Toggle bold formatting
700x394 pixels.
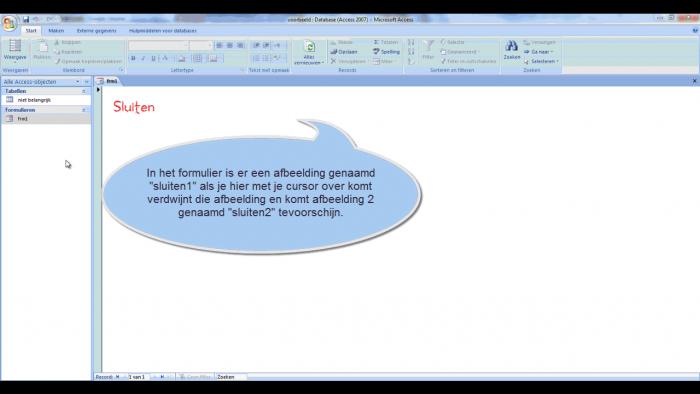133,58
